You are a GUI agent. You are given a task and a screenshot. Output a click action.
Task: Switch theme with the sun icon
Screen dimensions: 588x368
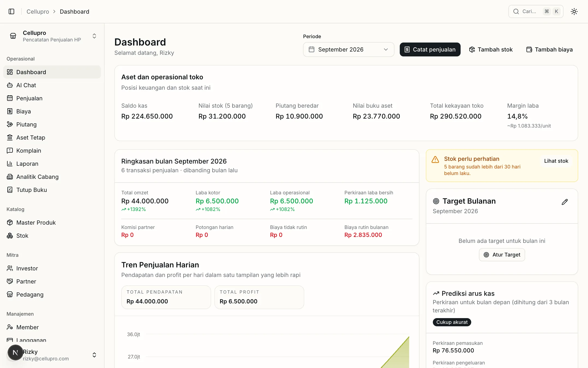tap(574, 11)
